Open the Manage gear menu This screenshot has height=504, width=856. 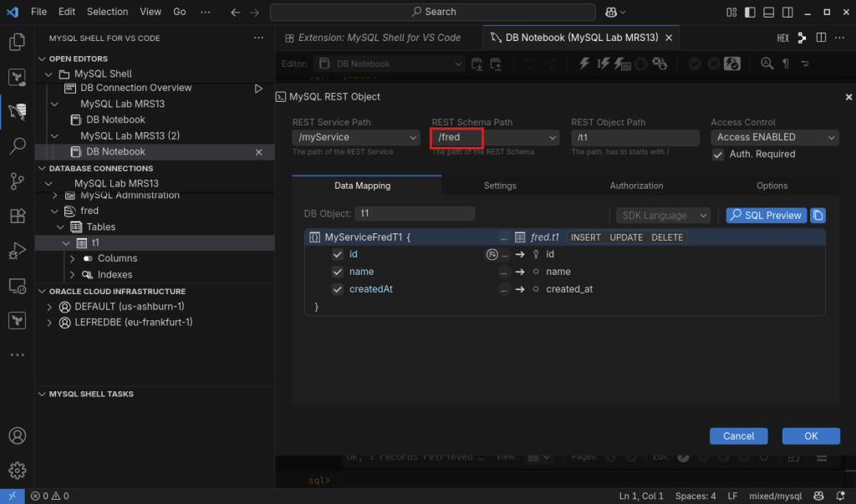(17, 470)
